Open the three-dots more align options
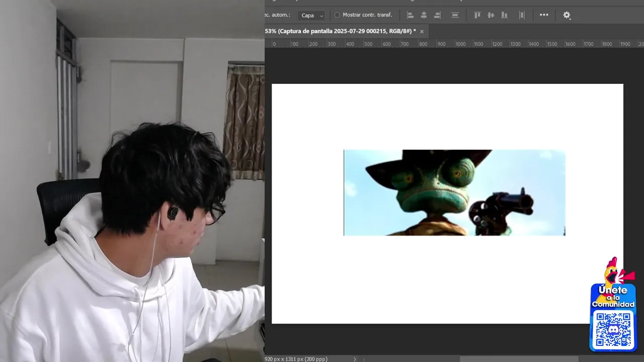644x362 pixels. (544, 15)
